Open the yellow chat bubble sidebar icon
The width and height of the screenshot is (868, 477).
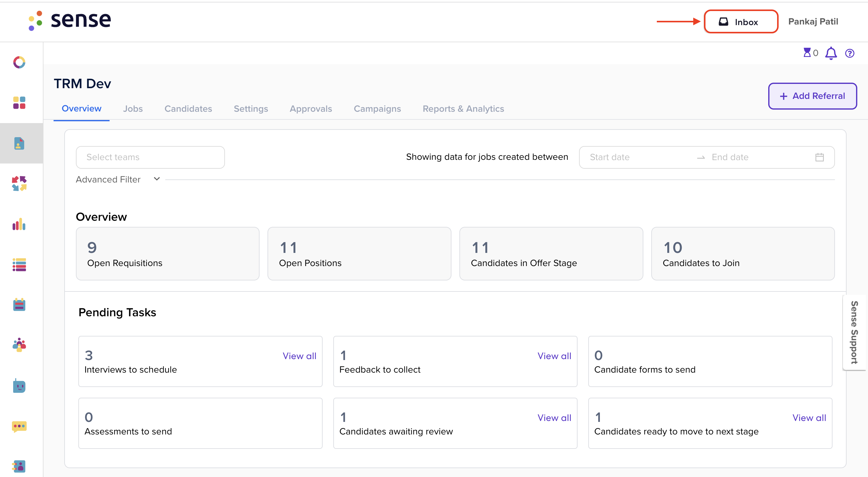tap(19, 426)
